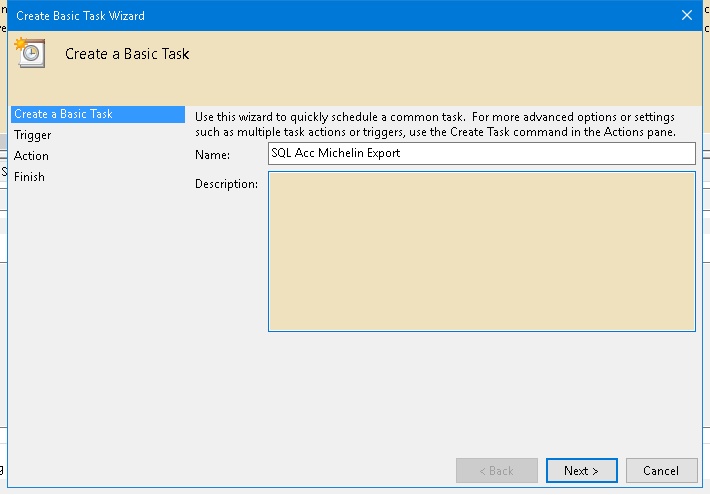Viewport: 710px width, 495px height.
Task: Open the Action step in sidebar
Action: pyautogui.click(x=32, y=156)
